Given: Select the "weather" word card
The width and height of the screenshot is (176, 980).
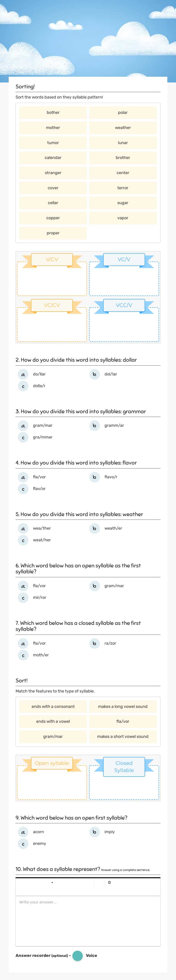Looking at the screenshot, I should coord(123,127).
